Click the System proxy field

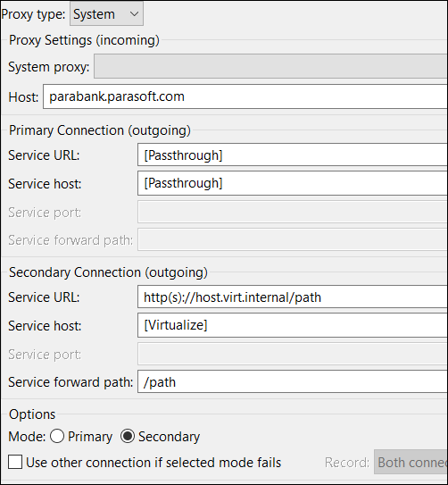(x=270, y=66)
